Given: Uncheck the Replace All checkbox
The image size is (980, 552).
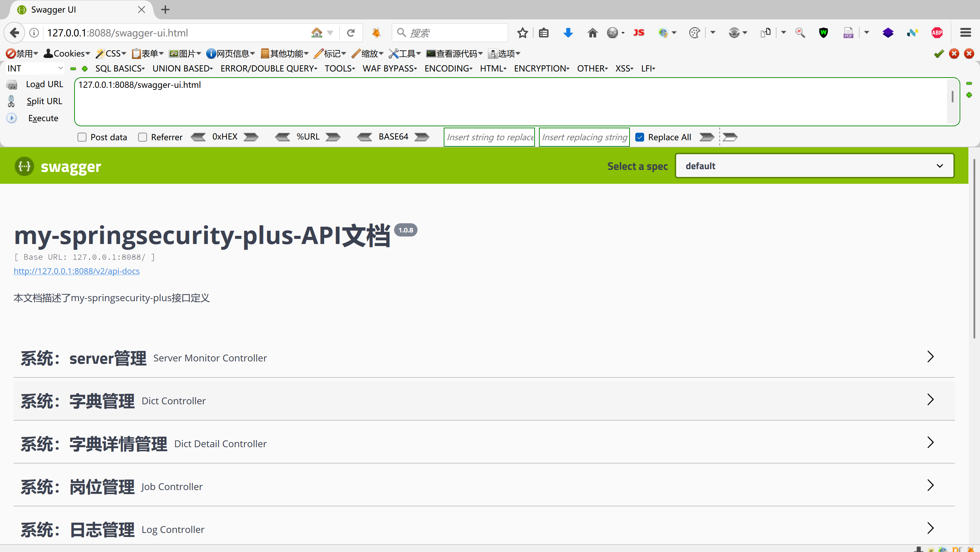Looking at the screenshot, I should (x=640, y=137).
